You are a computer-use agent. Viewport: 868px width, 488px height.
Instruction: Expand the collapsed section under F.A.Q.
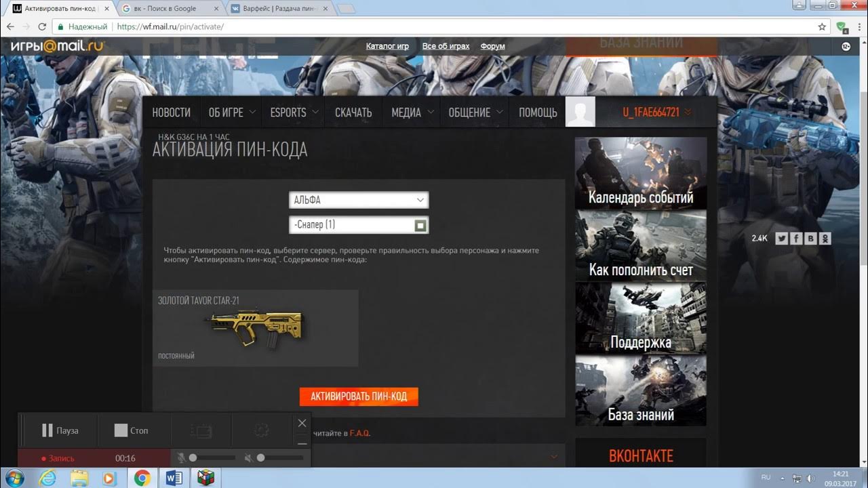click(x=554, y=456)
